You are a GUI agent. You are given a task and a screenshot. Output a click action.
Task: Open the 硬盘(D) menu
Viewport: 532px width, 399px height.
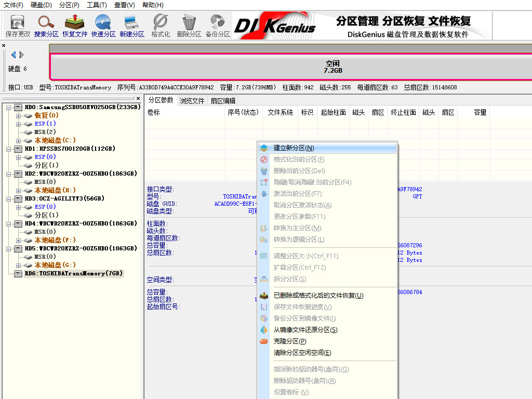[41, 4]
